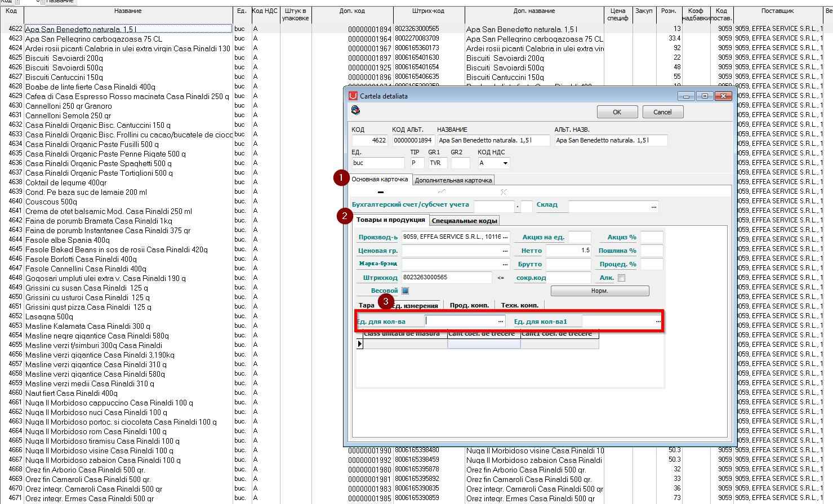Focus the Нетто field showing 1.5

(568, 251)
